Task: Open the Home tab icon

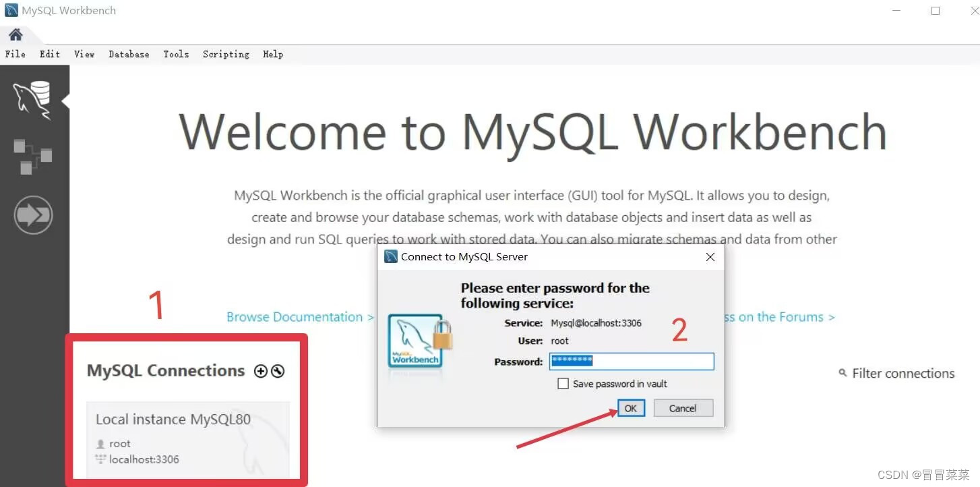Action: point(16,34)
